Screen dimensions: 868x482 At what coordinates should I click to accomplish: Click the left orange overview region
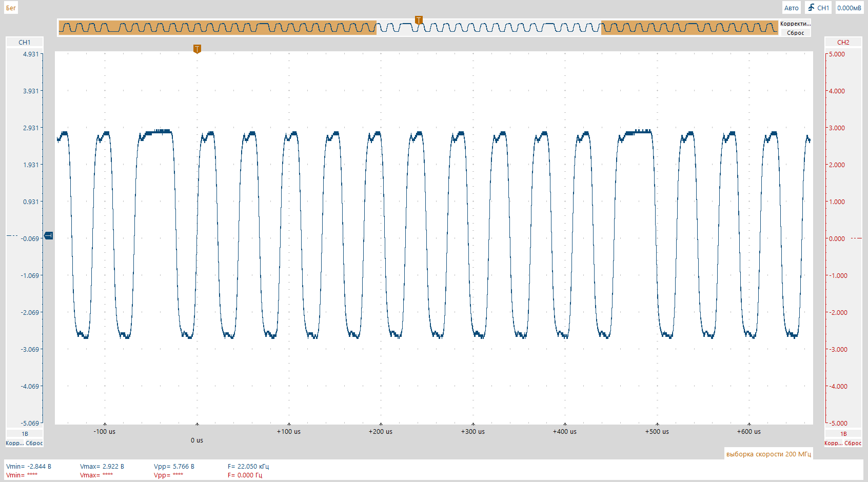click(x=218, y=28)
